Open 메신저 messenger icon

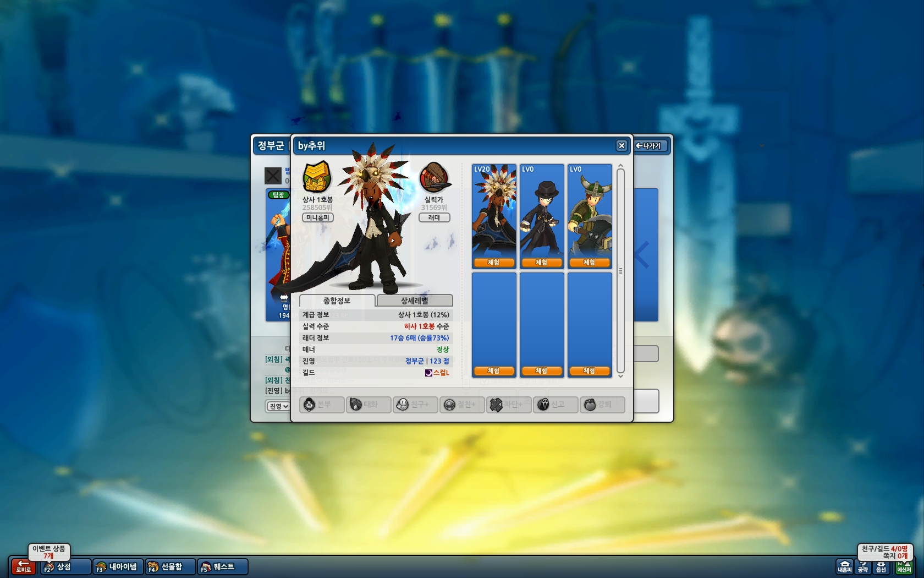[x=904, y=567]
